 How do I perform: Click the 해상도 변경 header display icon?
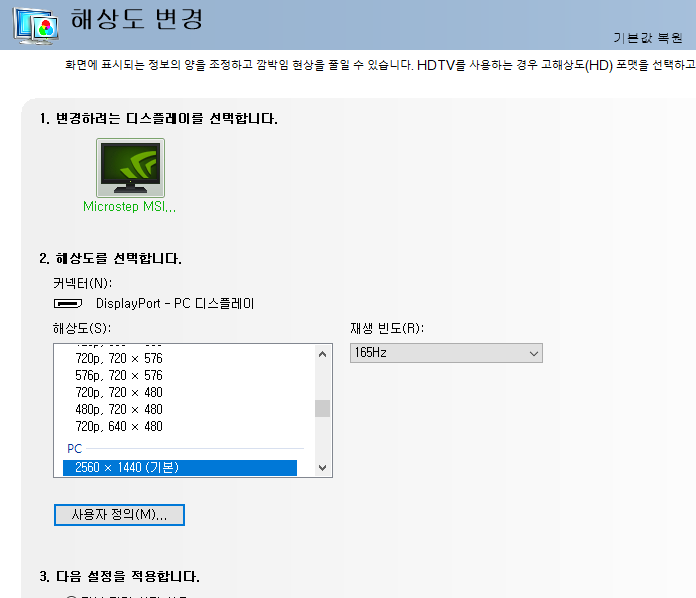click(36, 25)
